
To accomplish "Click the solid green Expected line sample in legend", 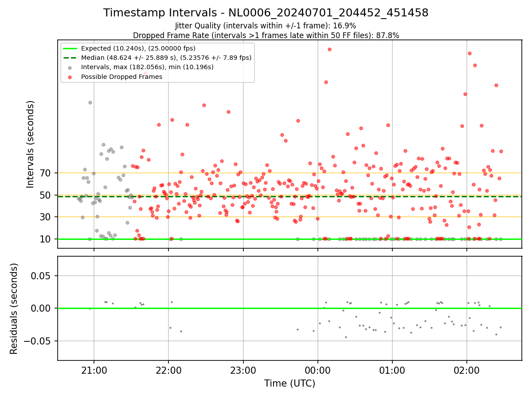I will coord(70,48).
